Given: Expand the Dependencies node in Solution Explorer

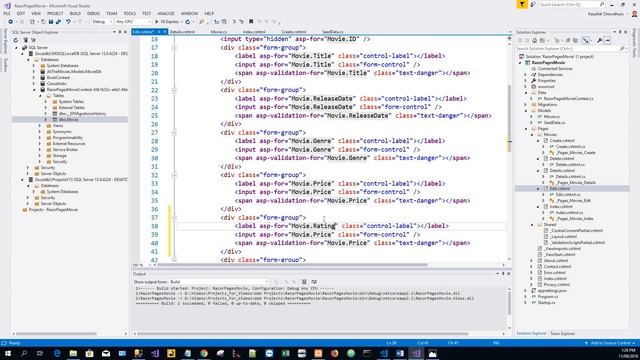Looking at the screenshot, I should click(526, 75).
